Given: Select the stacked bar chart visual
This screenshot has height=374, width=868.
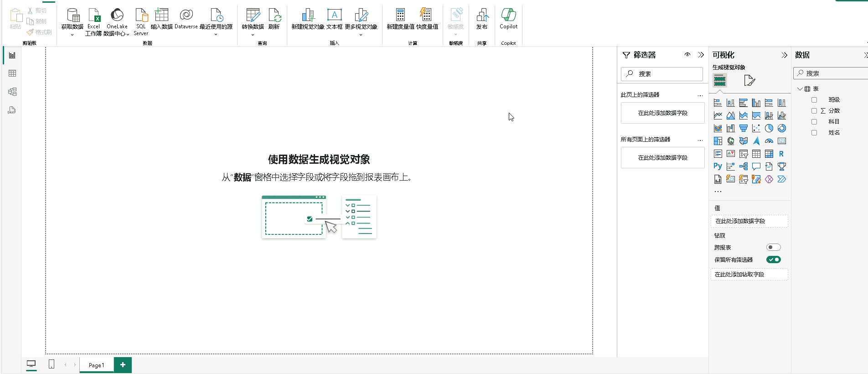Looking at the screenshot, I should tap(718, 103).
